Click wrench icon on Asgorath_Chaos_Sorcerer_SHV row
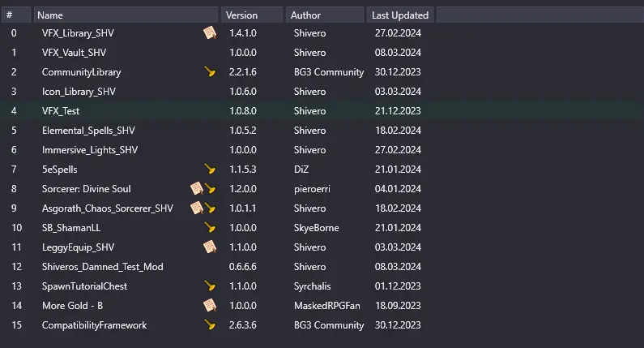 [x=210, y=208]
